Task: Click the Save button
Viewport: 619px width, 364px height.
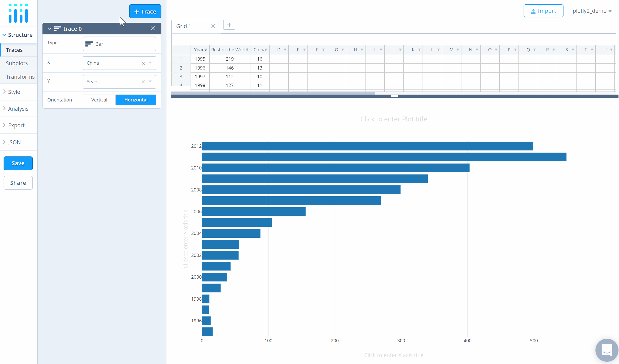Action: click(18, 163)
